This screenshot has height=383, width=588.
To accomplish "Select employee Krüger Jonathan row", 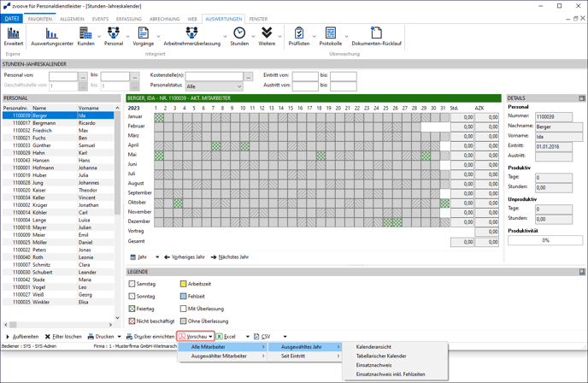I will (58, 205).
